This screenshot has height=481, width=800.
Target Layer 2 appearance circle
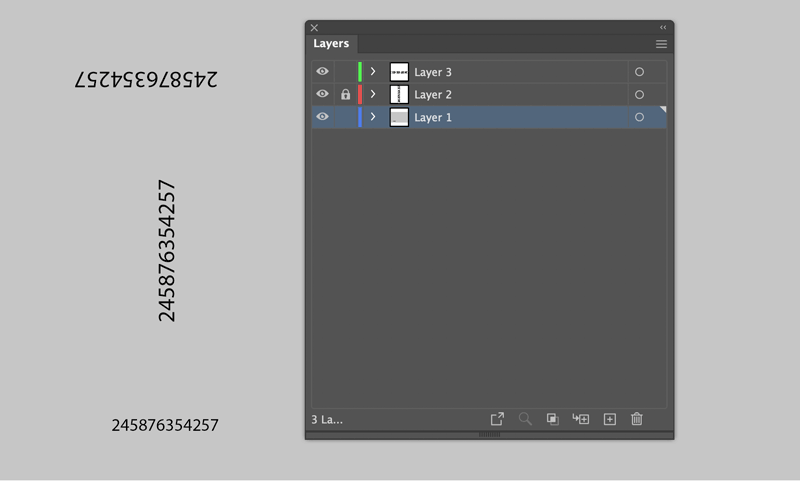coord(639,95)
